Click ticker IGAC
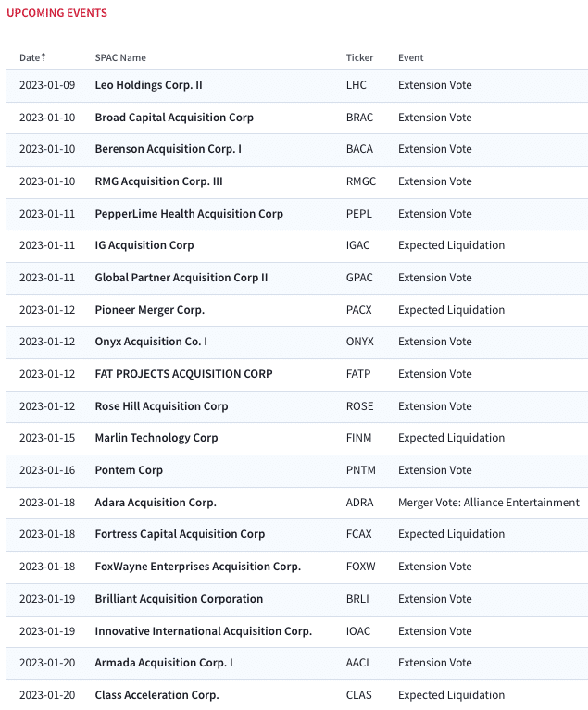Viewport: 588px width, 710px height. (357, 245)
